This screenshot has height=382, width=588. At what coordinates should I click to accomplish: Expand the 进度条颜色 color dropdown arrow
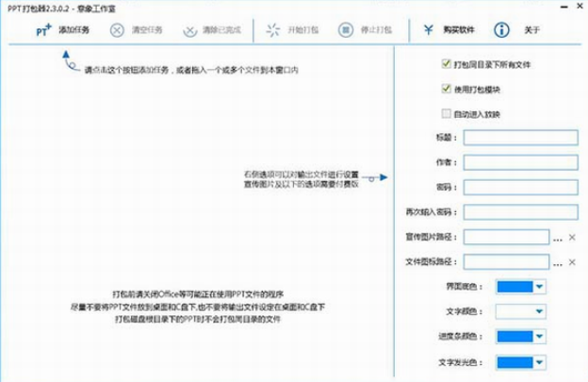(x=539, y=336)
